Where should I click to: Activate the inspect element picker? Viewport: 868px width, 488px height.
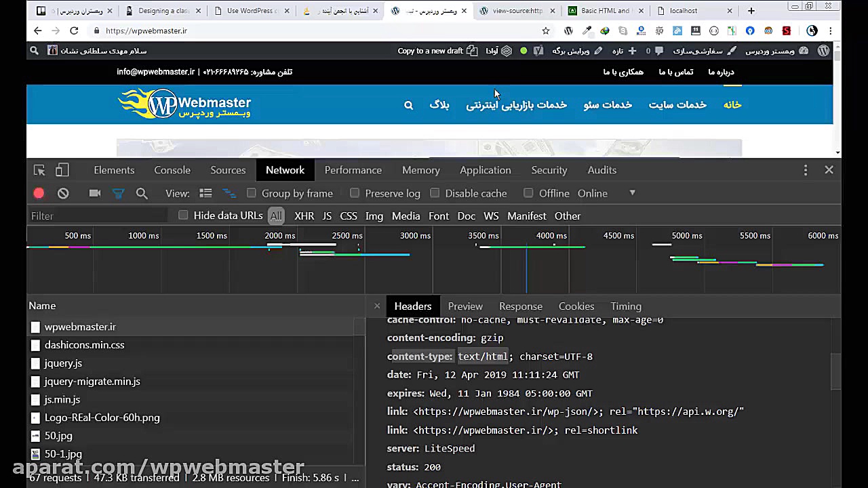(x=39, y=170)
